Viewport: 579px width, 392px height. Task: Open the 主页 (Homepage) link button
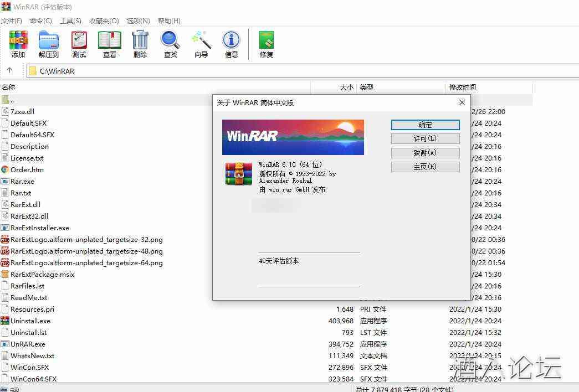click(x=425, y=167)
